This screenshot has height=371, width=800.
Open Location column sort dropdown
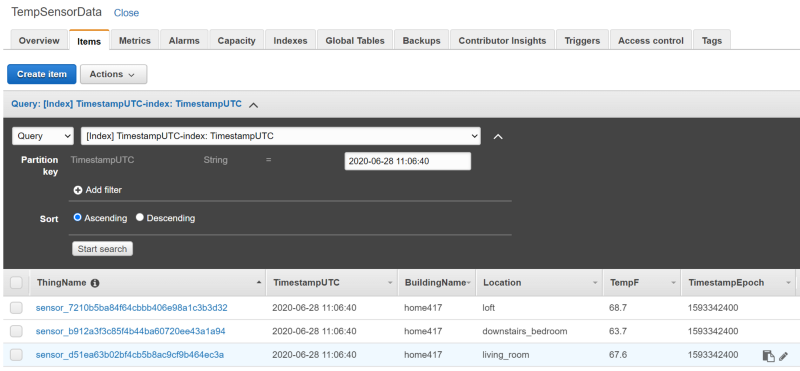[x=595, y=283]
